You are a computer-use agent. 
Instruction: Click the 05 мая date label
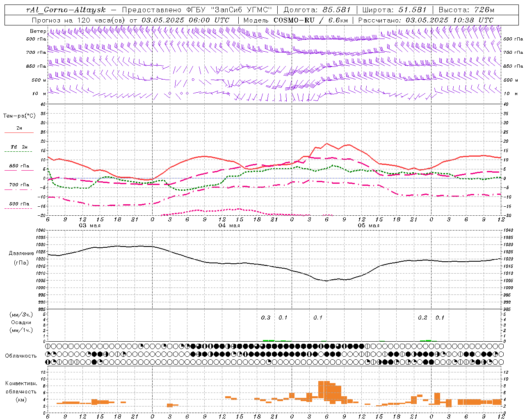tap(368, 226)
